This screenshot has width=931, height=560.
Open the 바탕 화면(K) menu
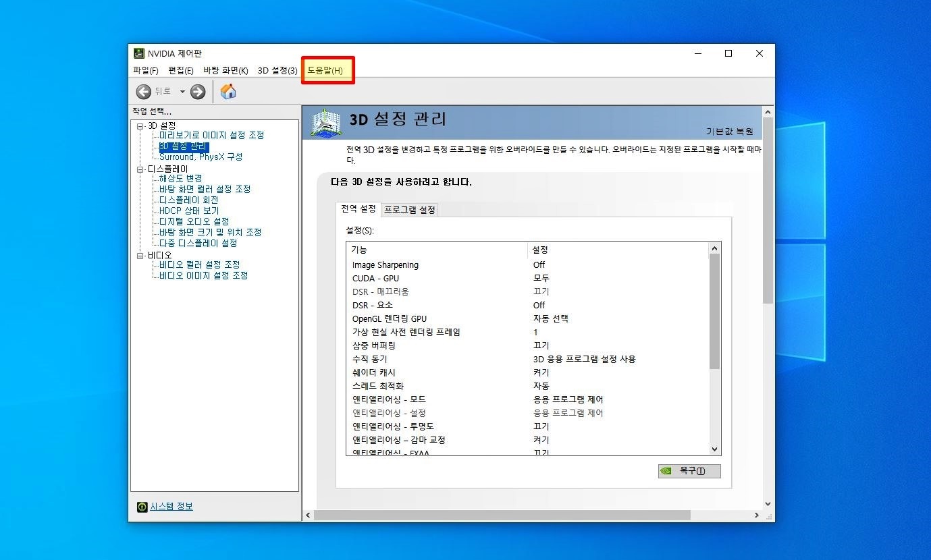click(225, 70)
